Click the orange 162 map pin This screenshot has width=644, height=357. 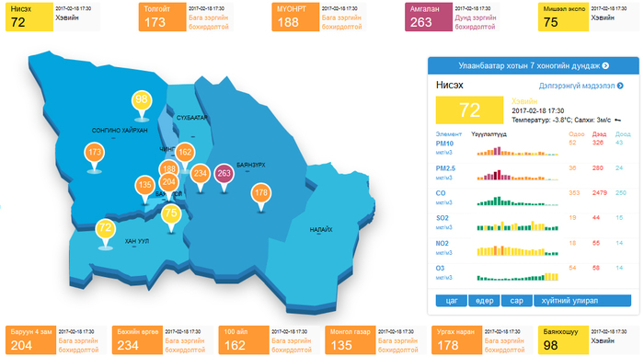click(x=185, y=153)
